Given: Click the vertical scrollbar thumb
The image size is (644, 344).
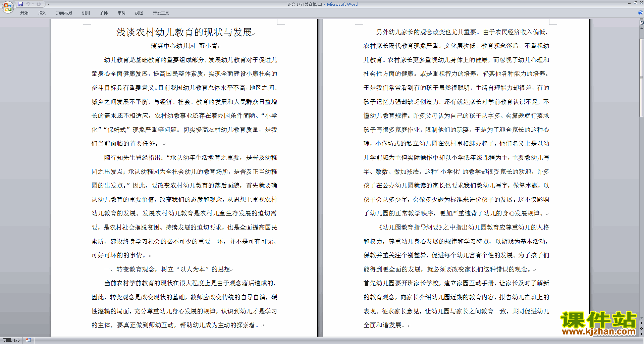Looking at the screenshot, I should [x=641, y=78].
